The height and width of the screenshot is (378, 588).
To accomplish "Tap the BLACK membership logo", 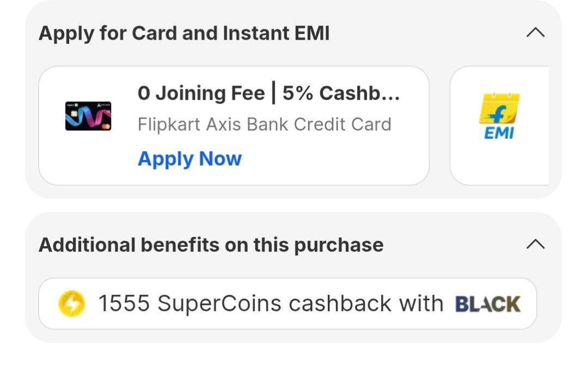I will 487,304.
